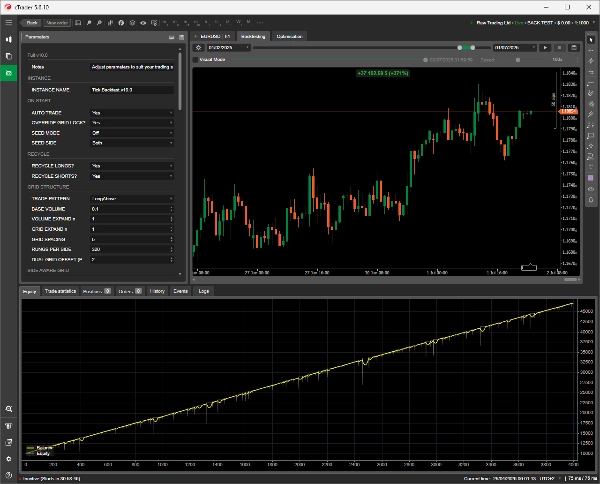Click the search magnifier icon in left sidebar
This screenshot has height=484, width=600.
coord(8,409)
